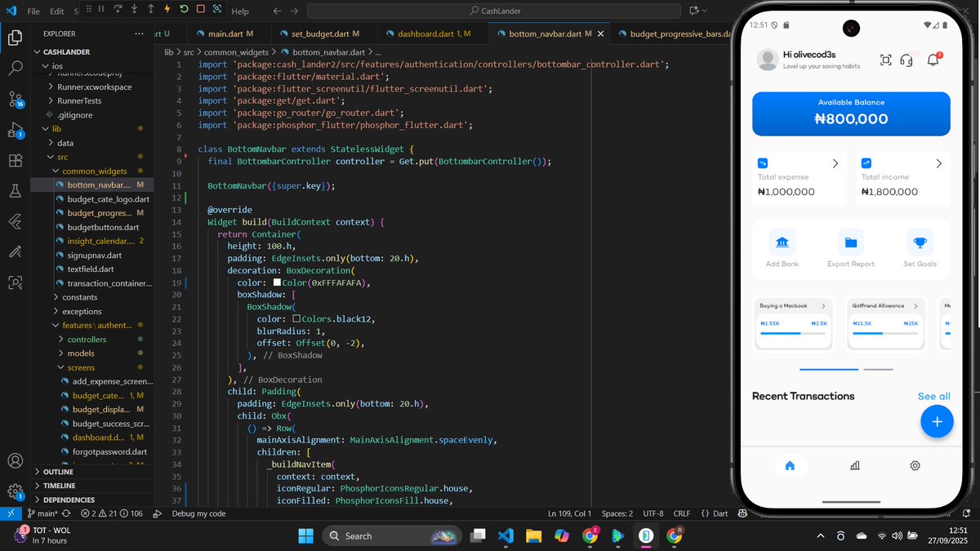The width and height of the screenshot is (980, 551).
Task: Click the Colors.black12 color swatch
Action: point(297,318)
